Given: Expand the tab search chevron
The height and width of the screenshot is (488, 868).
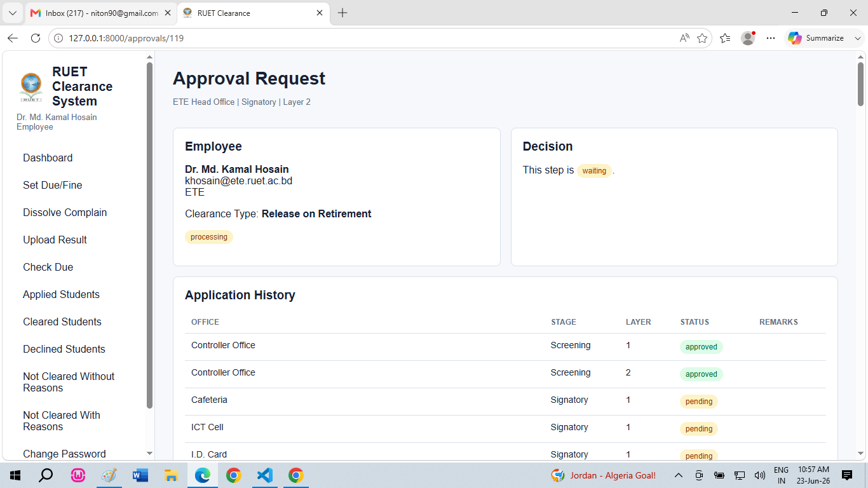Looking at the screenshot, I should (13, 13).
